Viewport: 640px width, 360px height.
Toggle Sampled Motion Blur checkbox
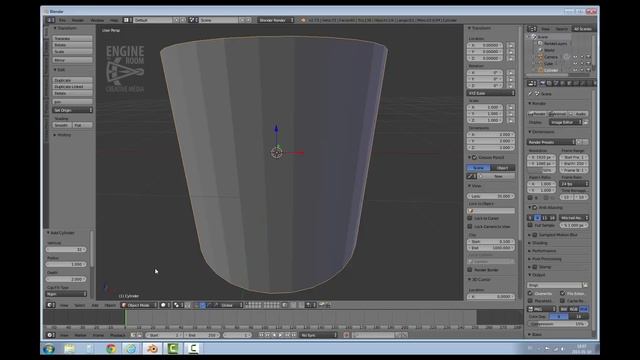point(535,235)
